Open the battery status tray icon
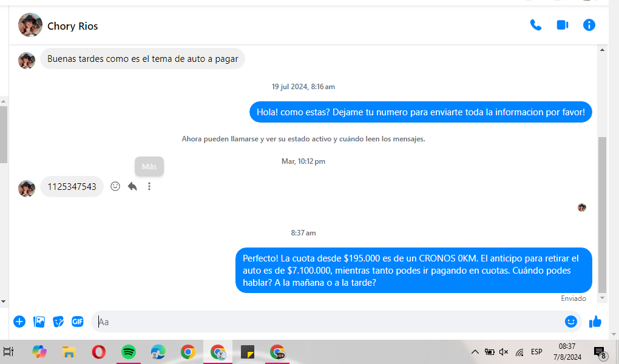619x364 pixels. 490,352
